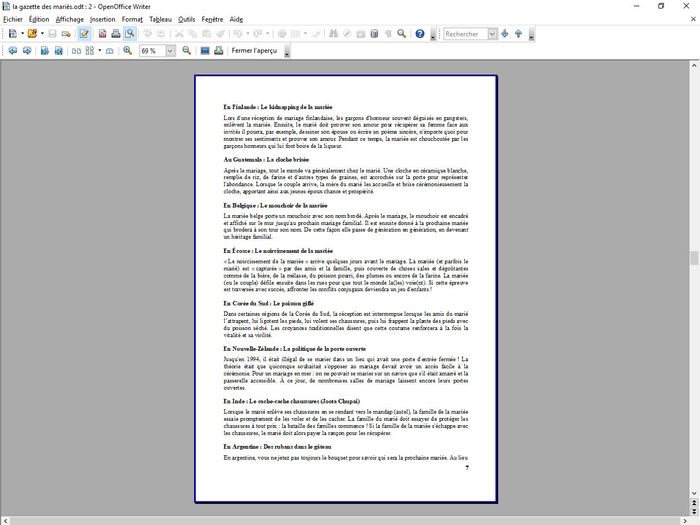This screenshot has height=525, width=700.
Task: Click the Print file directly icon
Action: 116,33
